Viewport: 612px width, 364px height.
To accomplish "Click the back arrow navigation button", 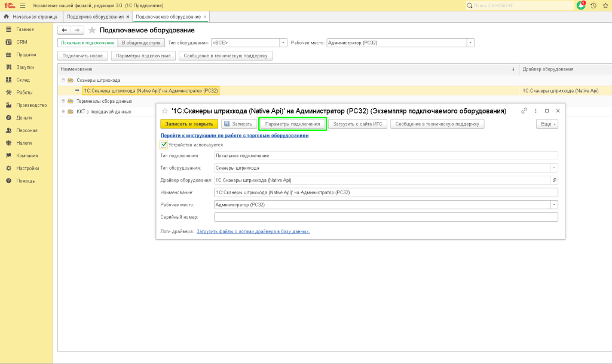I will point(64,30).
